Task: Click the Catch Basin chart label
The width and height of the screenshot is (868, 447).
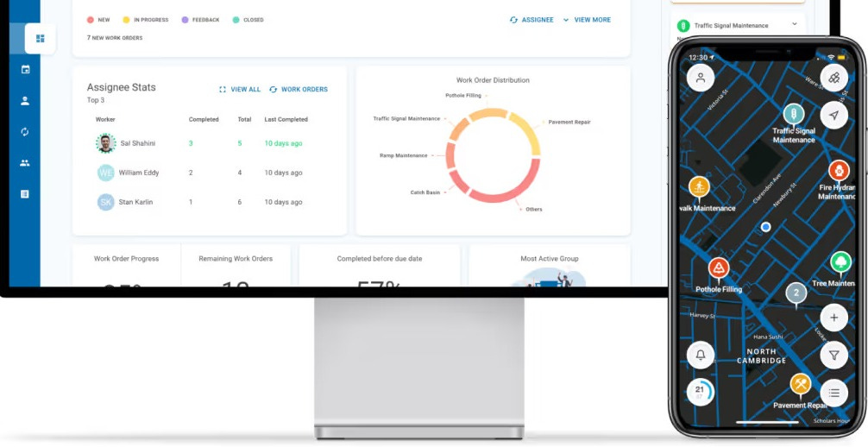Action: coord(425,192)
